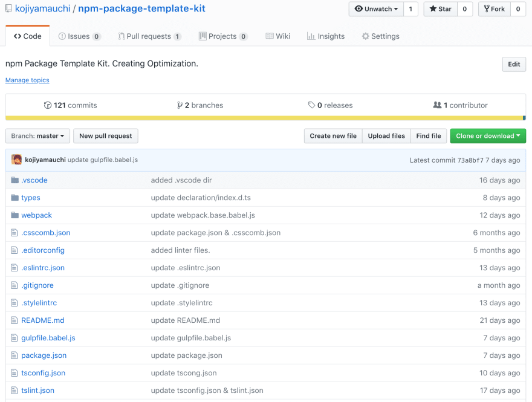
Task: Click the .csscomb.json file icon
Action: coord(15,233)
